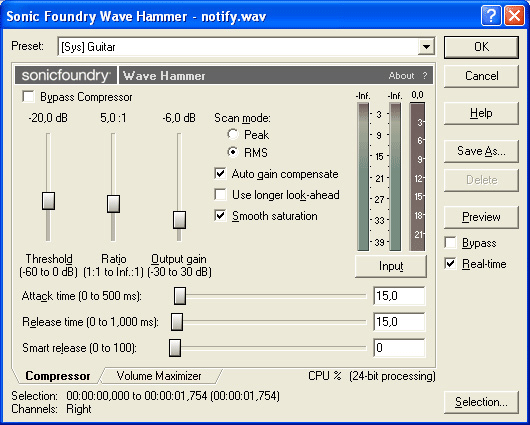Toggle Auto gain compensate checkbox

pyautogui.click(x=220, y=174)
